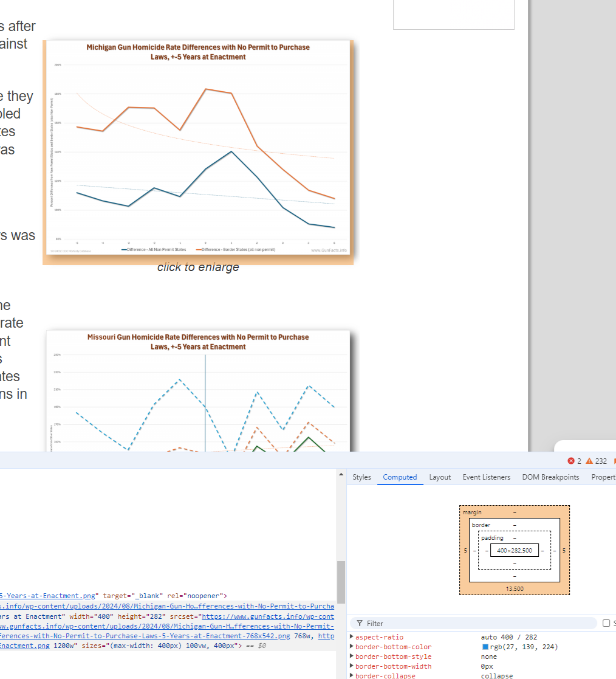This screenshot has height=679, width=616.
Task: Click the Michigan Gun Homicide chart image
Action: coord(197,149)
